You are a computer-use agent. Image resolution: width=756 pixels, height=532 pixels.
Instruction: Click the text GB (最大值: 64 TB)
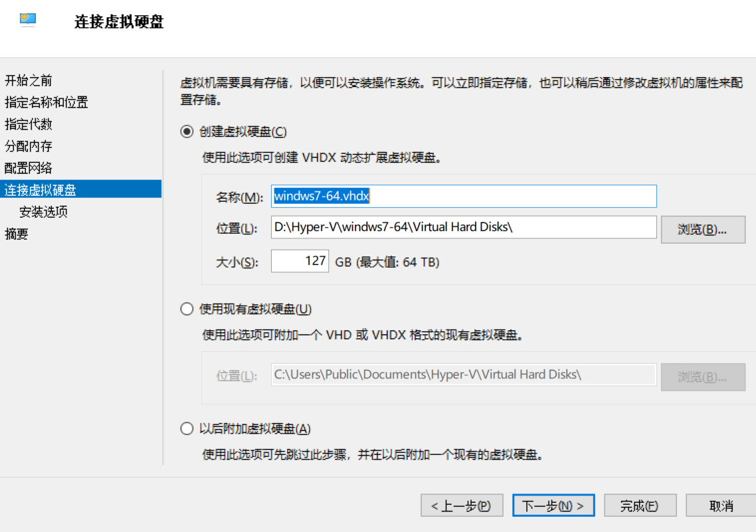(x=387, y=262)
